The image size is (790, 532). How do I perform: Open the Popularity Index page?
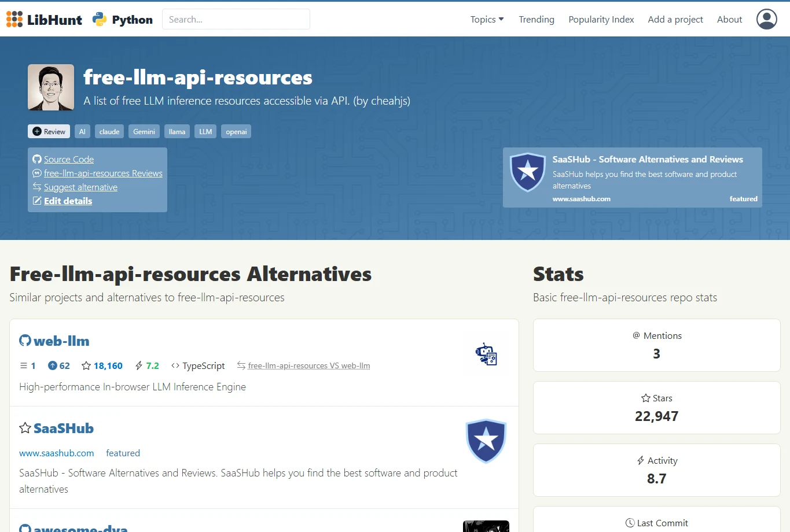click(601, 19)
